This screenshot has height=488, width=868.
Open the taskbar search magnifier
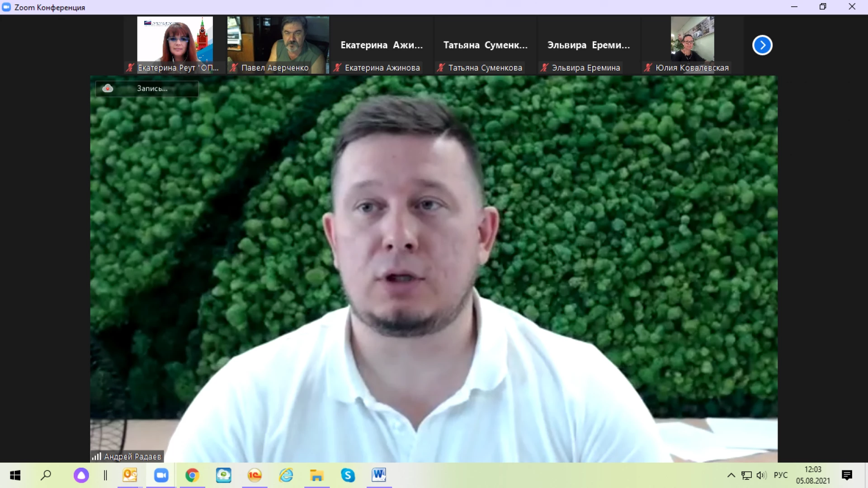[46, 475]
